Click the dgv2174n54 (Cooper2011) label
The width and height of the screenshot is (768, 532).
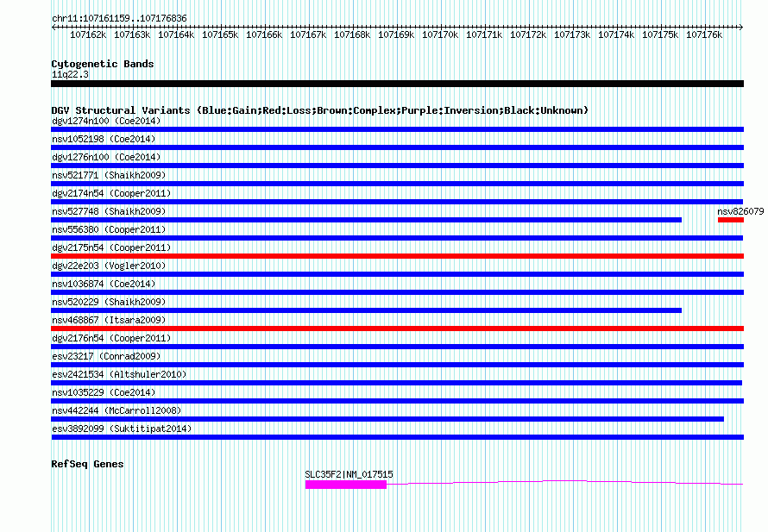(x=111, y=193)
